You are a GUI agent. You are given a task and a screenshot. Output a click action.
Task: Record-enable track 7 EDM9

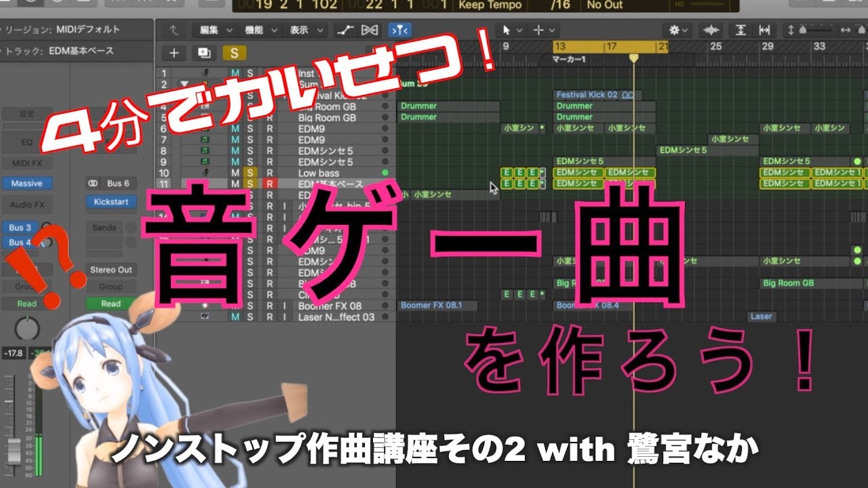point(270,140)
